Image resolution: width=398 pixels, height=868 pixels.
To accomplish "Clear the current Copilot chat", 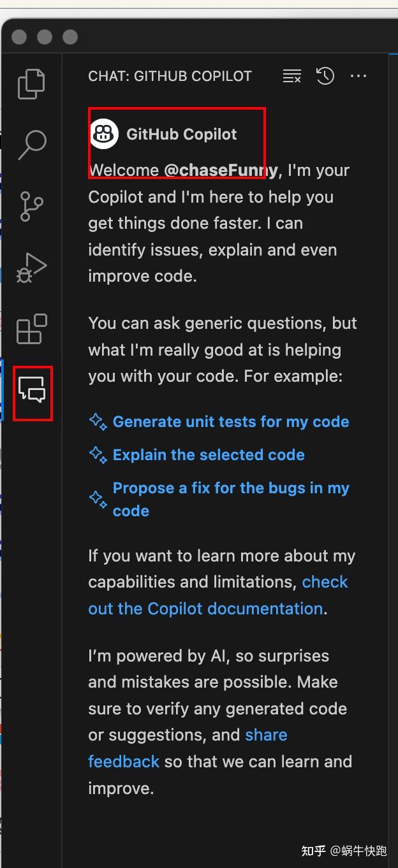I will (291, 76).
